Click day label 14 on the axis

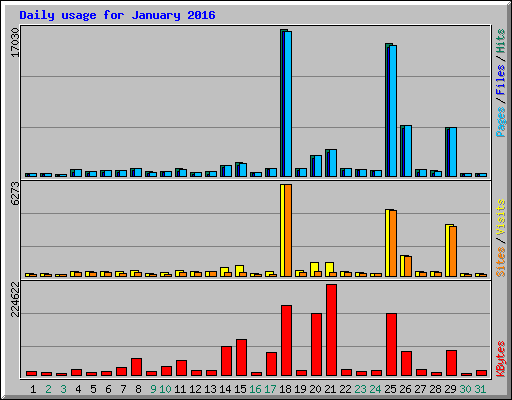[x=225, y=389]
